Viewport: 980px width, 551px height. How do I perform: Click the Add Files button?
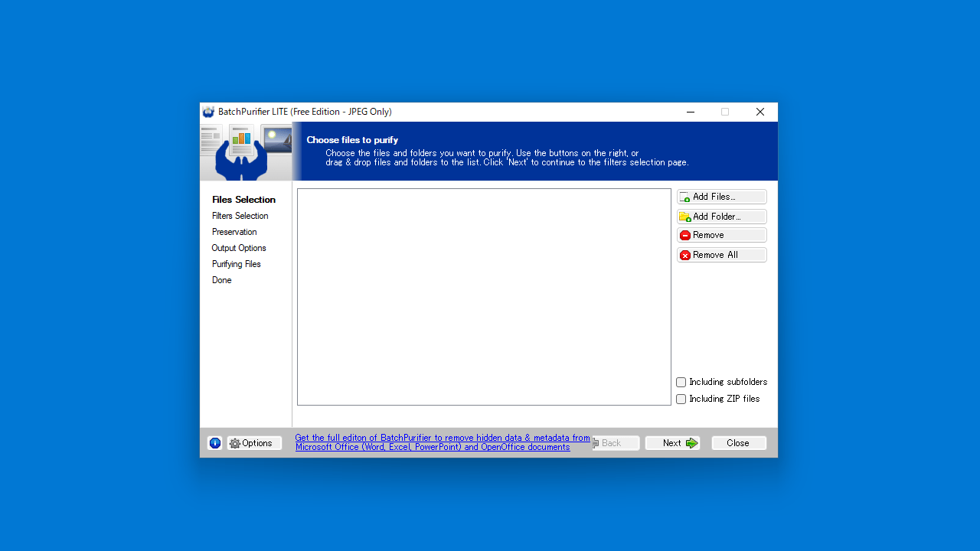coord(721,197)
